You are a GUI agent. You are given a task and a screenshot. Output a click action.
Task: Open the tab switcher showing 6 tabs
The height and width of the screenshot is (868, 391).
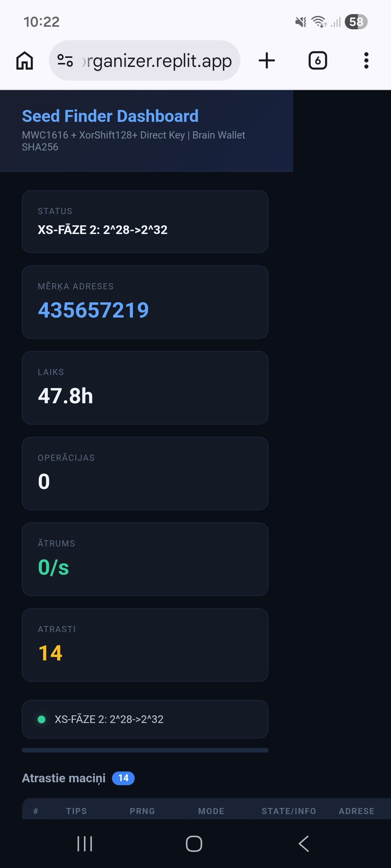click(x=318, y=60)
